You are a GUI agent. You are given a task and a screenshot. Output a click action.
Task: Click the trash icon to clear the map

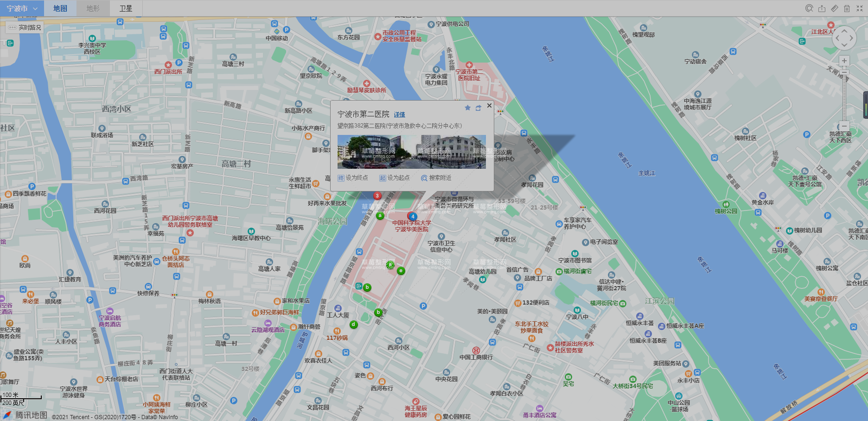click(847, 8)
